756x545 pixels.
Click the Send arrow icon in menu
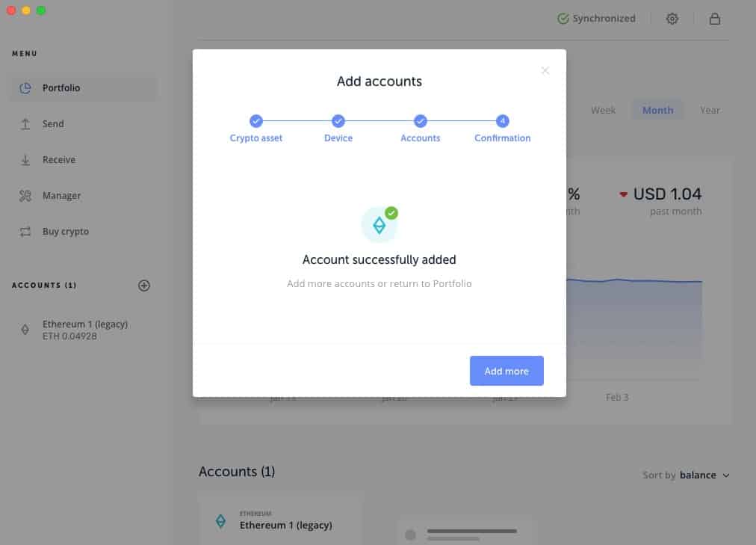pos(25,124)
